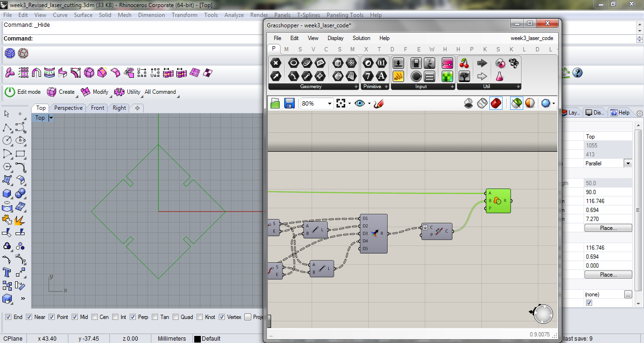Toggle the Grasshopper preview eye icon

click(360, 103)
